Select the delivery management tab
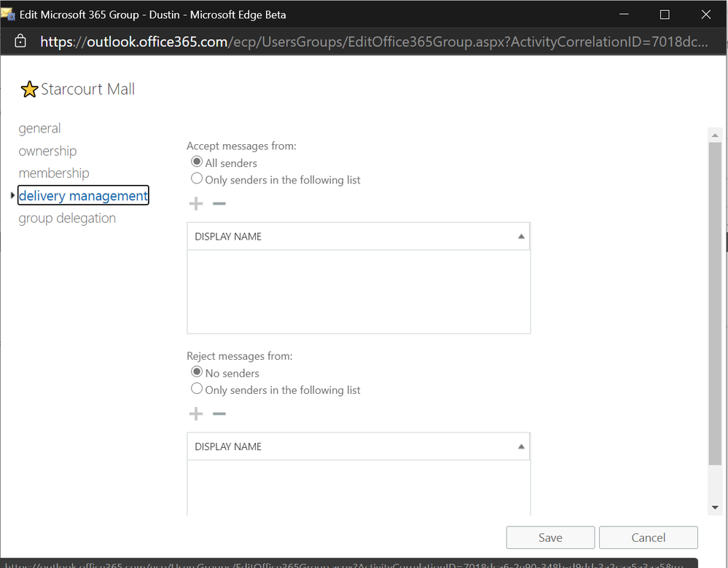This screenshot has height=568, width=728. point(83,195)
